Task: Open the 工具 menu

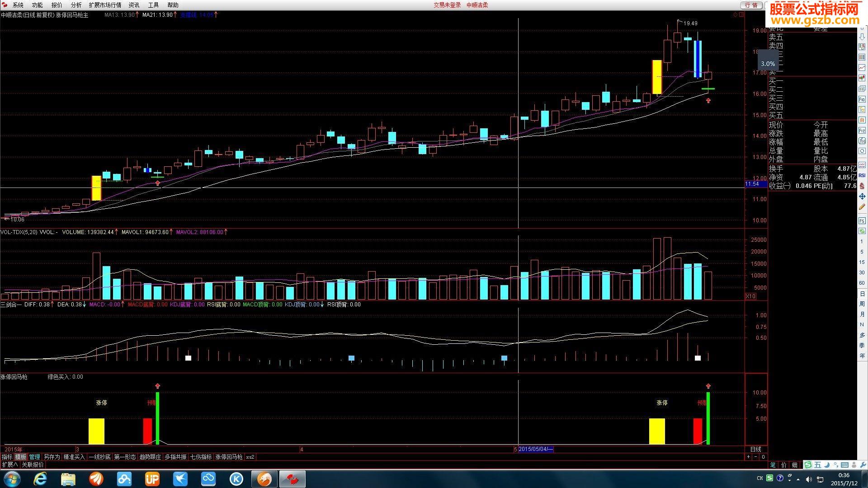Action: click(x=153, y=5)
